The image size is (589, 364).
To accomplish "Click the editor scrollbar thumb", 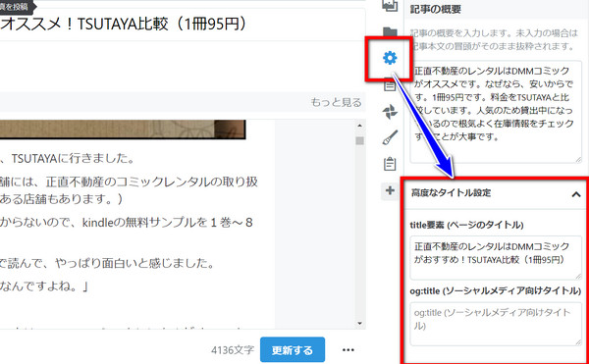I will tap(360, 140).
